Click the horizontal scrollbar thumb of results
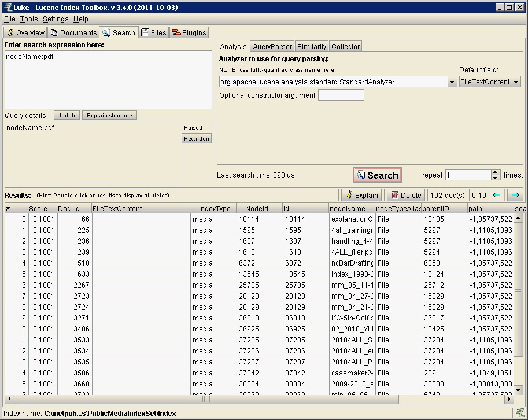This screenshot has width=528, height=420. click(206, 399)
